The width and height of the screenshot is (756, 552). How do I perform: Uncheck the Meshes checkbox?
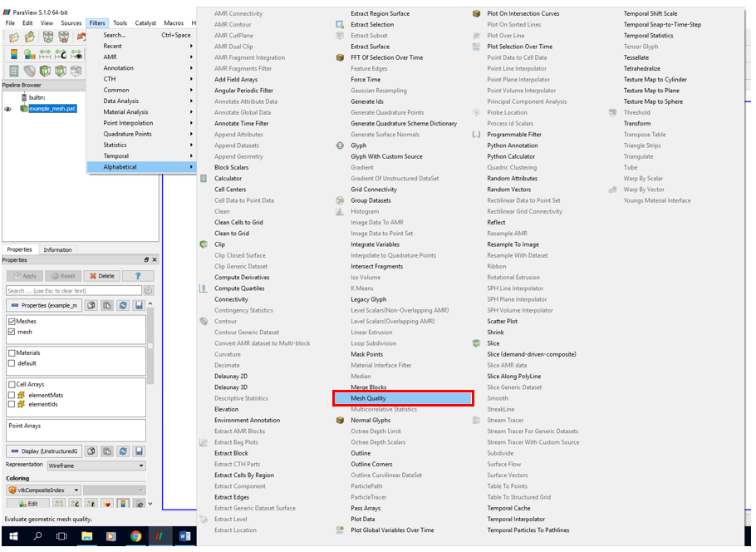pos(12,321)
